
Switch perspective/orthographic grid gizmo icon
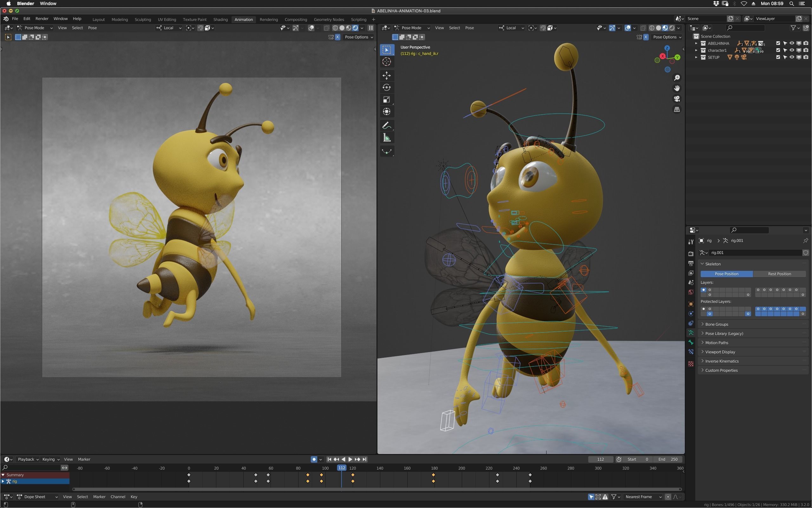point(677,110)
